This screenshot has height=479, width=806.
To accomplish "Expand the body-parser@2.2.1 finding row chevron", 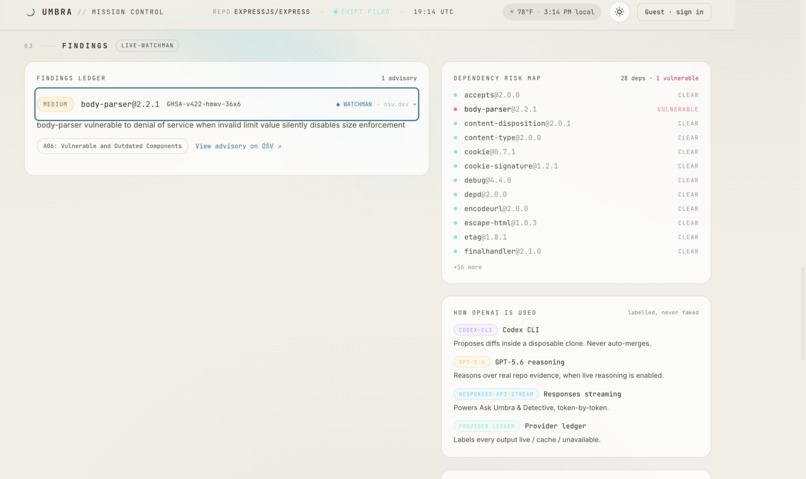I will click(x=414, y=104).
